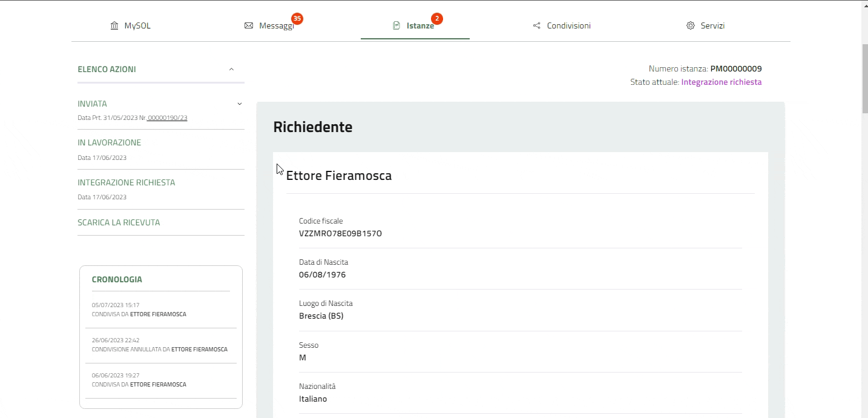The height and width of the screenshot is (418, 868).
Task: Collapse the Elenco Azioni panel chevron
Action: coord(231,70)
